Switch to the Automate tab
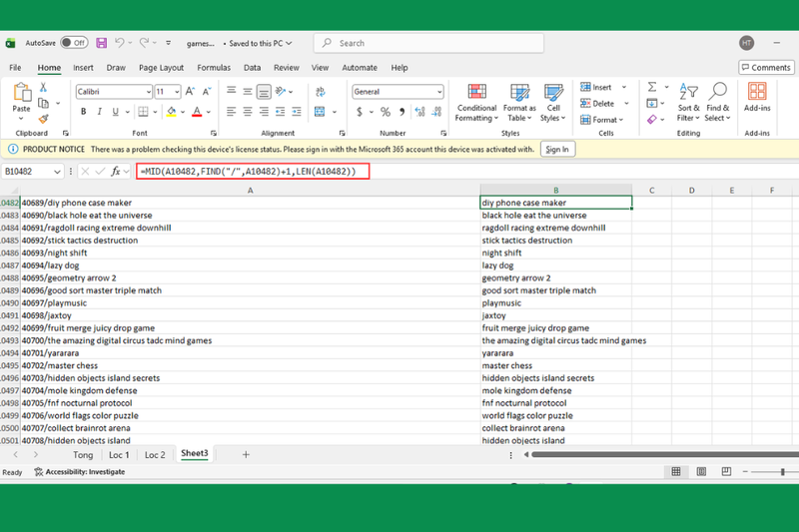This screenshot has width=799, height=532. coord(360,68)
